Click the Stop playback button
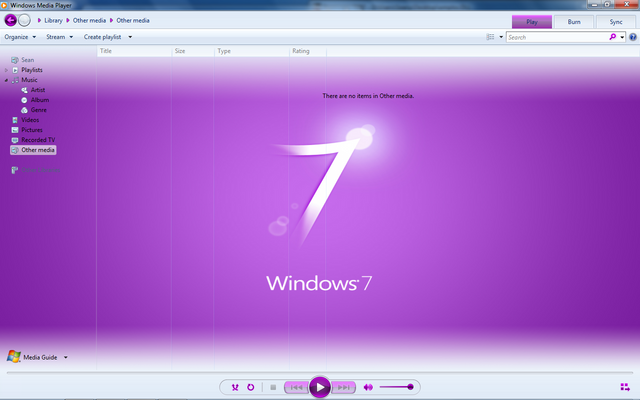 click(x=273, y=387)
